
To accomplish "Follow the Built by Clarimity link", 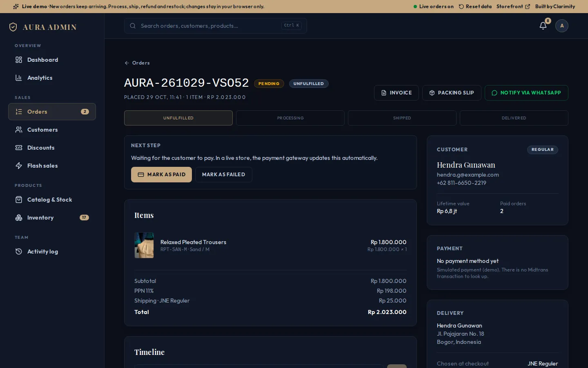I will pyautogui.click(x=555, y=7).
